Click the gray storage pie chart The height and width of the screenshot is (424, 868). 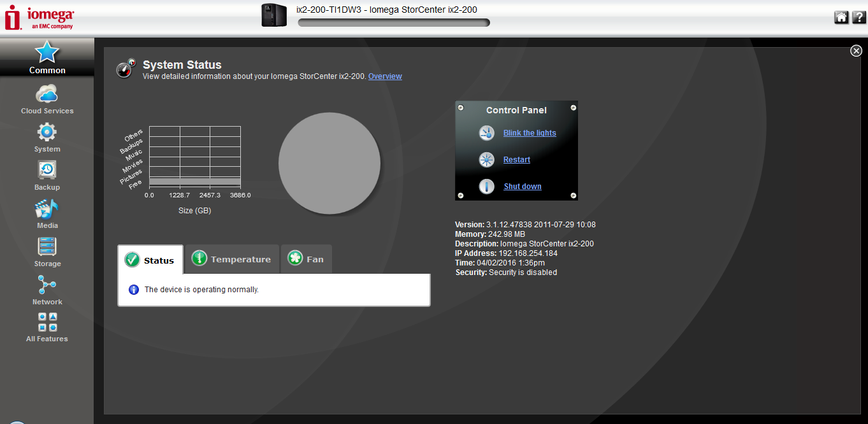pyautogui.click(x=329, y=164)
